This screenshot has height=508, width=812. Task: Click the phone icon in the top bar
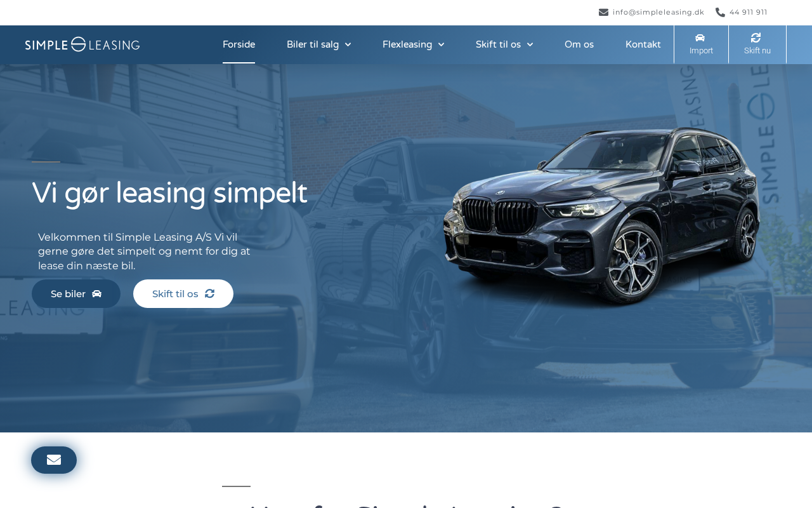tap(720, 12)
